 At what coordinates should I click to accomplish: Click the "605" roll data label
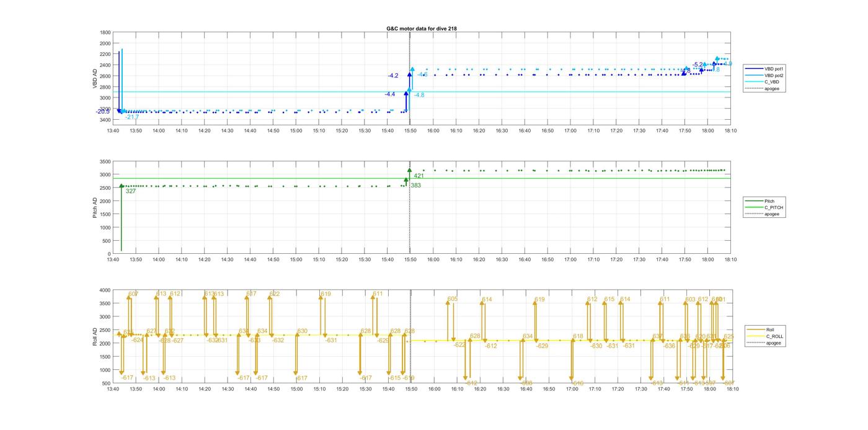(x=453, y=299)
